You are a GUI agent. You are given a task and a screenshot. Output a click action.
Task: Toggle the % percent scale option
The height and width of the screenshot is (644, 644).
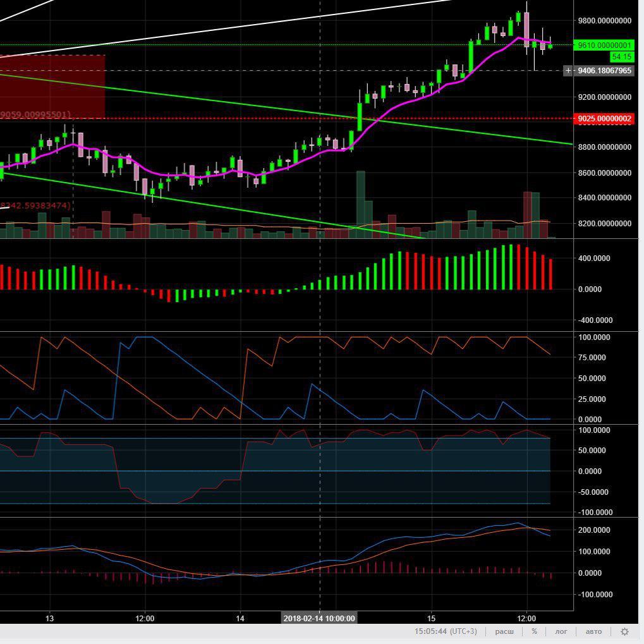534,631
